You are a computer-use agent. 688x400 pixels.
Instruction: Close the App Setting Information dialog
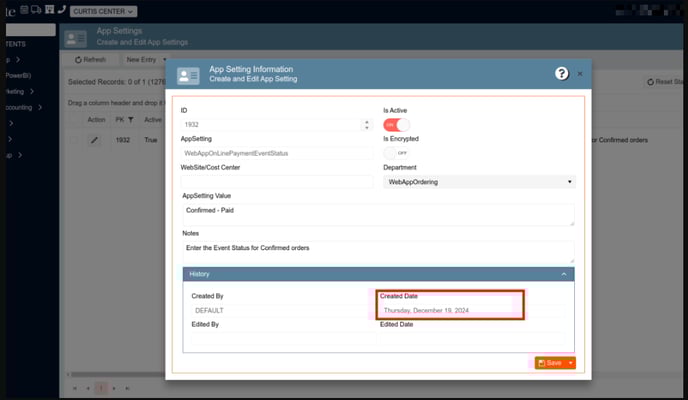[x=578, y=74]
